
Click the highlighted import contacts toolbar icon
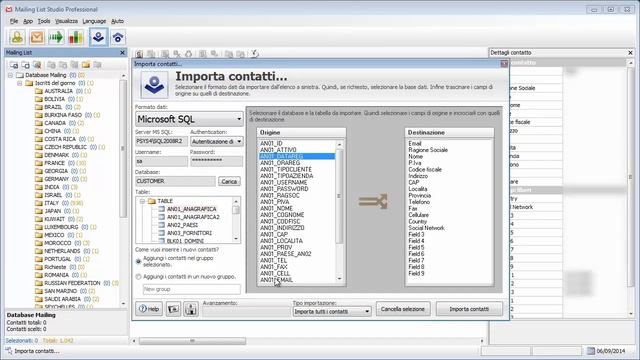98,38
